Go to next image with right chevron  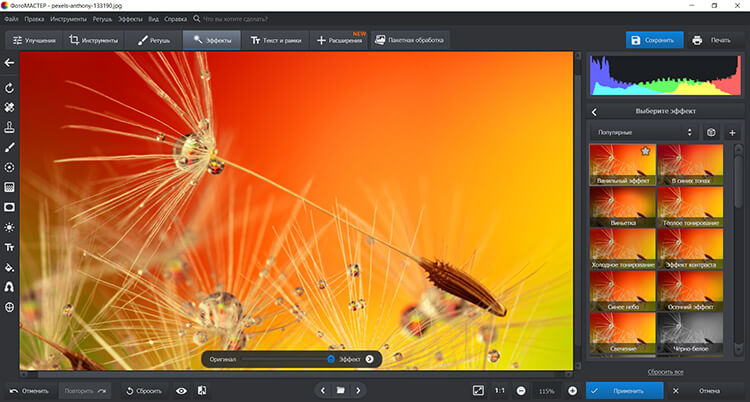click(358, 390)
